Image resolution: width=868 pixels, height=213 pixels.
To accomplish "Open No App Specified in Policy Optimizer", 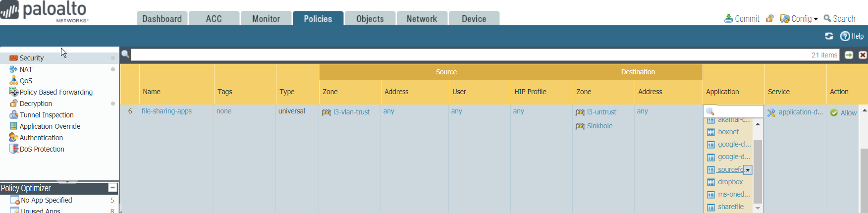I will point(47,200).
